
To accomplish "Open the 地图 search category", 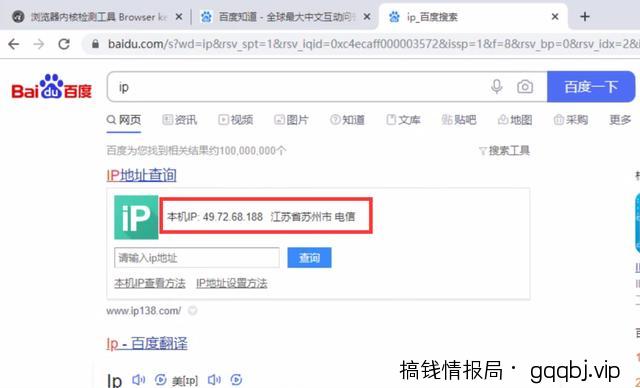I will click(x=515, y=120).
